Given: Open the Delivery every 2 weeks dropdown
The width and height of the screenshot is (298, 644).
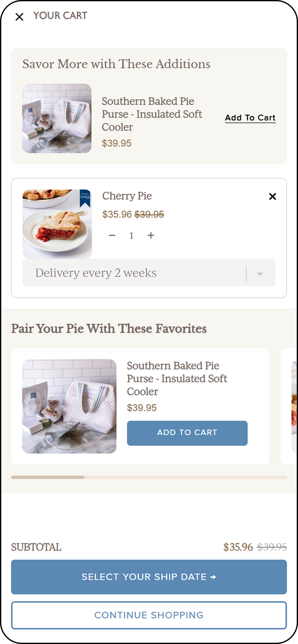Looking at the screenshot, I should (x=134, y=273).
